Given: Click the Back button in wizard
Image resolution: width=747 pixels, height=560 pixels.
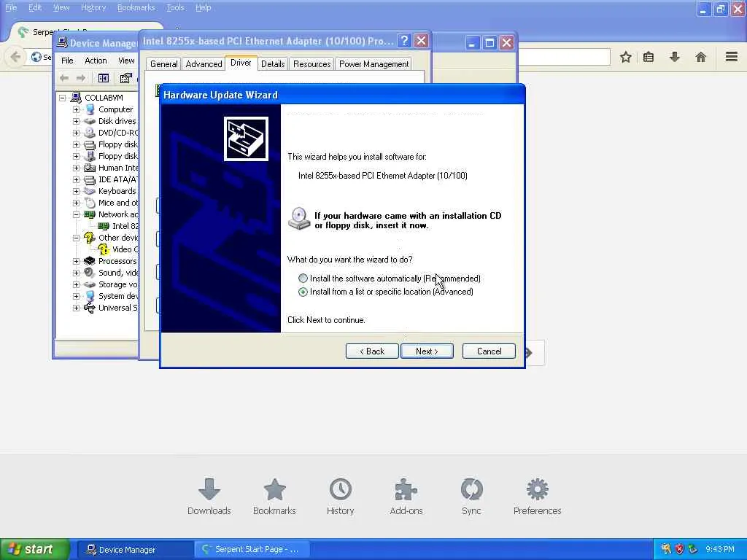Looking at the screenshot, I should coord(372,351).
